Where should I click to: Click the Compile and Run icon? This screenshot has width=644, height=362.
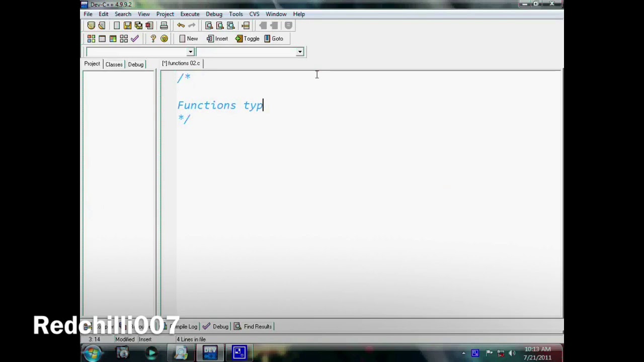point(113,39)
